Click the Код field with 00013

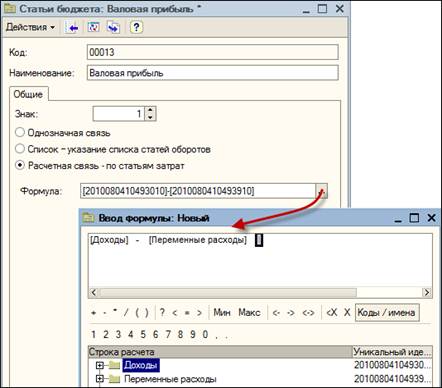212,52
